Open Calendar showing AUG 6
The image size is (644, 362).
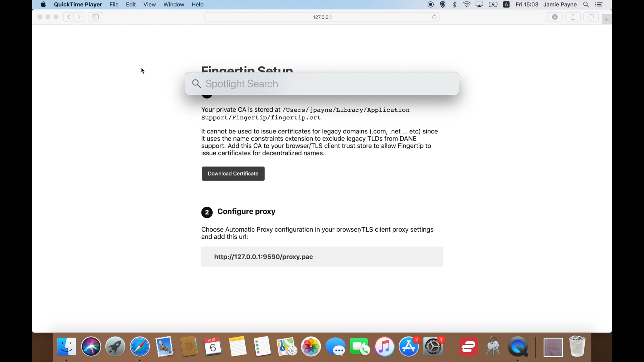pos(213,346)
